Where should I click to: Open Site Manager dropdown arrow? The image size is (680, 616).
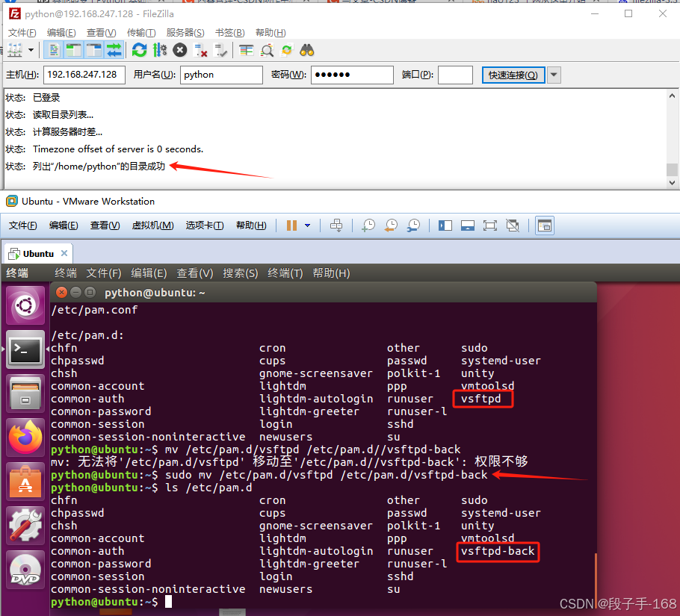tap(31, 50)
